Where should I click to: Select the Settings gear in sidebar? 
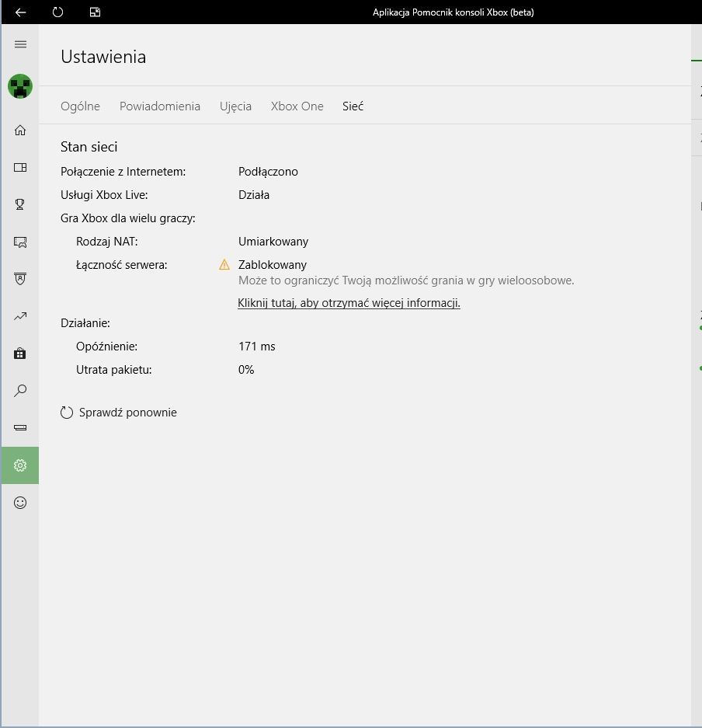(20, 465)
